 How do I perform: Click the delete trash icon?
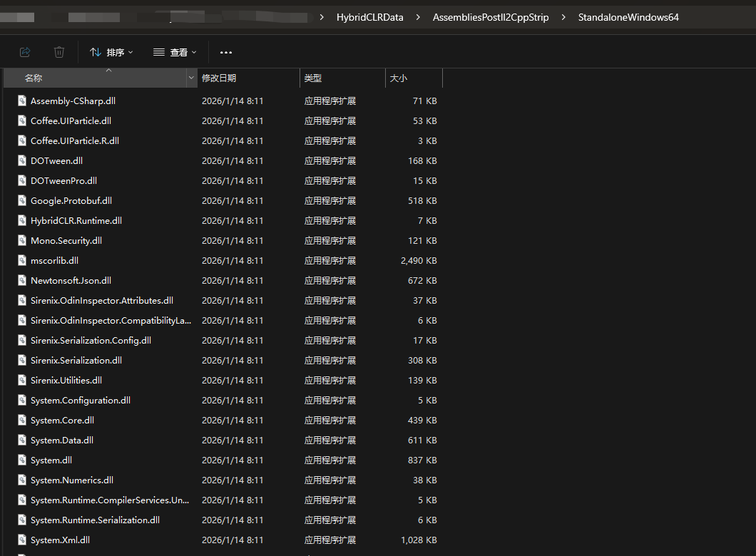pyautogui.click(x=58, y=52)
